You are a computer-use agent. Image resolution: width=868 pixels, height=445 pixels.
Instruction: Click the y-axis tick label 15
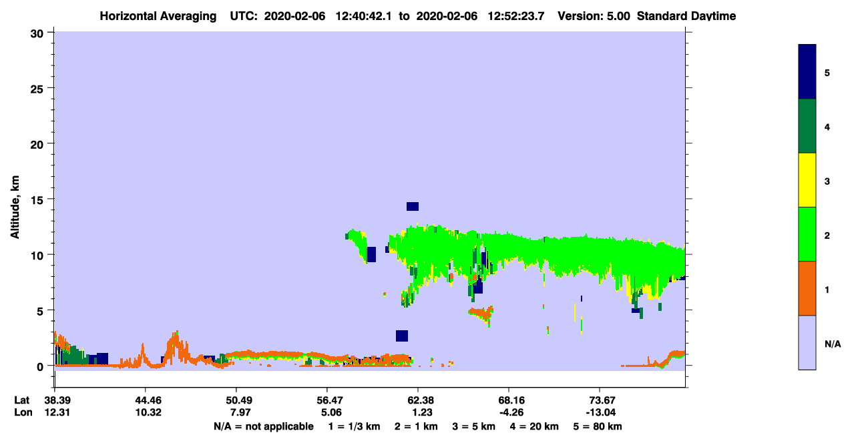39,199
